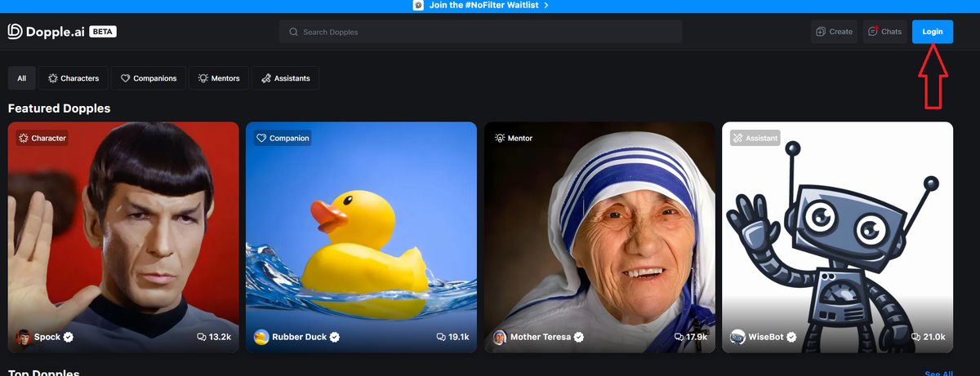Click the small Rubber Duck avatar

click(x=261, y=337)
